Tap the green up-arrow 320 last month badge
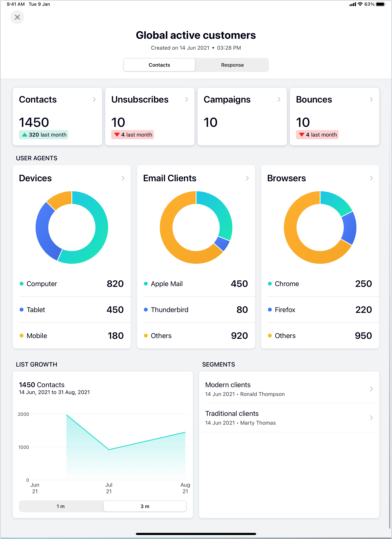The image size is (392, 539). point(44,135)
